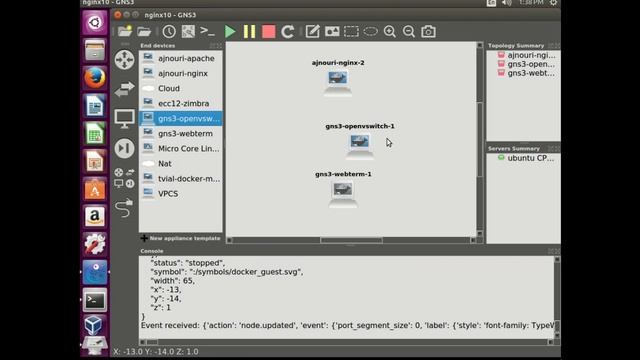640x360 pixels.
Task: Browse security devices category
Action: click(x=124, y=148)
